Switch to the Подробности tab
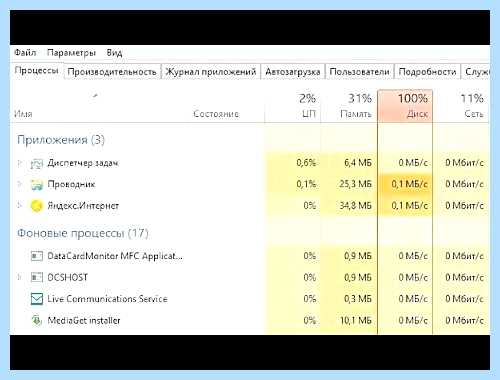 coord(427,72)
